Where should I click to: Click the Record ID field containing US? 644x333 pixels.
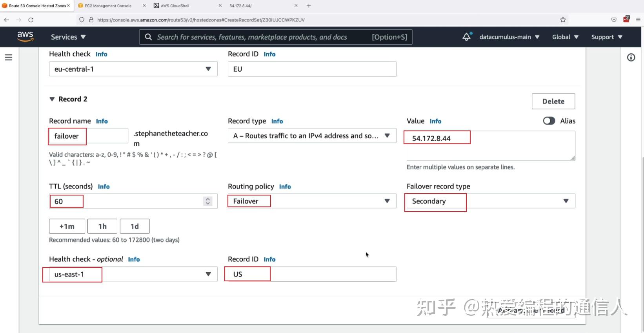(312, 274)
